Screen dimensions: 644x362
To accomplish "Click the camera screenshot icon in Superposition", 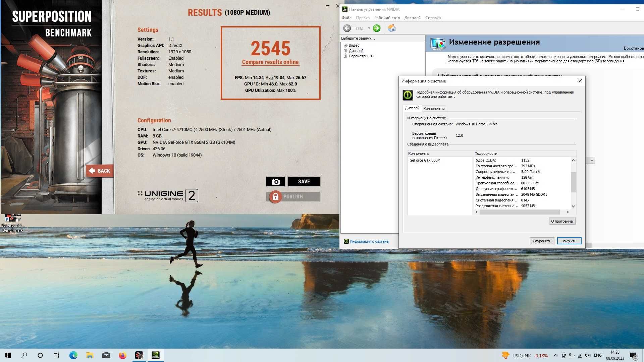I will click(275, 181).
